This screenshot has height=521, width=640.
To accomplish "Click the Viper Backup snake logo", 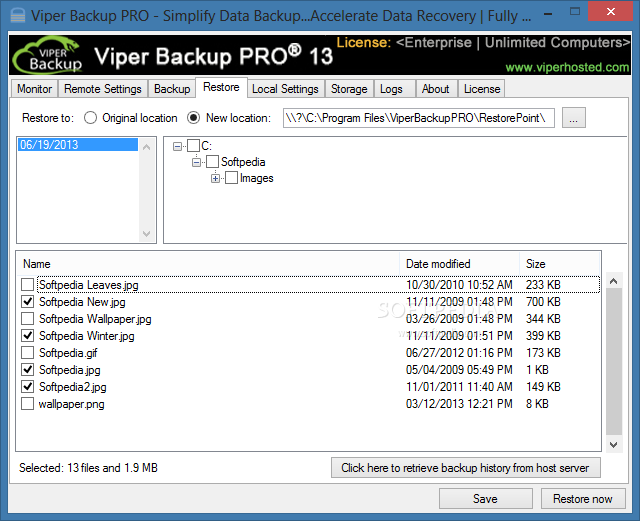I will (x=47, y=56).
